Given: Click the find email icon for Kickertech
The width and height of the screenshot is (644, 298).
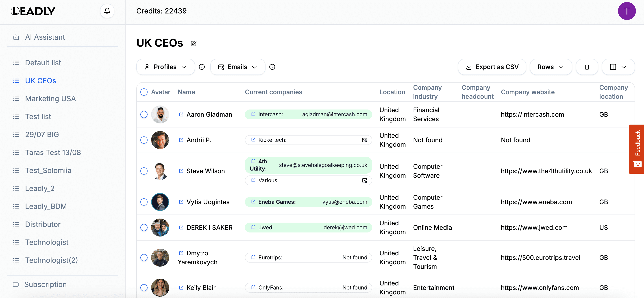Looking at the screenshot, I should point(365,140).
